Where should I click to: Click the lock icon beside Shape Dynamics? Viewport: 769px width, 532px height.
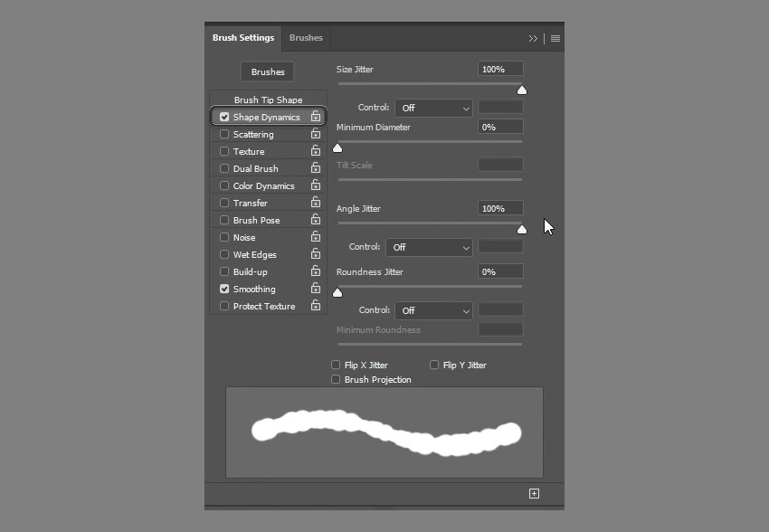(317, 117)
